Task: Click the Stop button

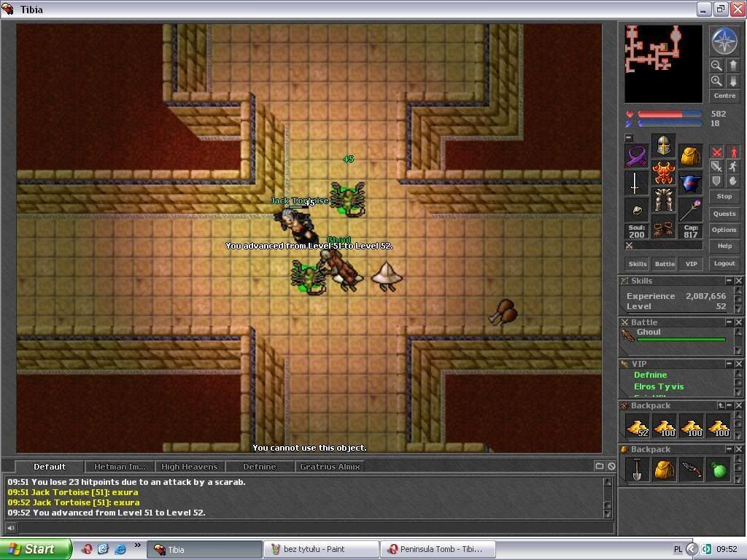Action: point(724,196)
